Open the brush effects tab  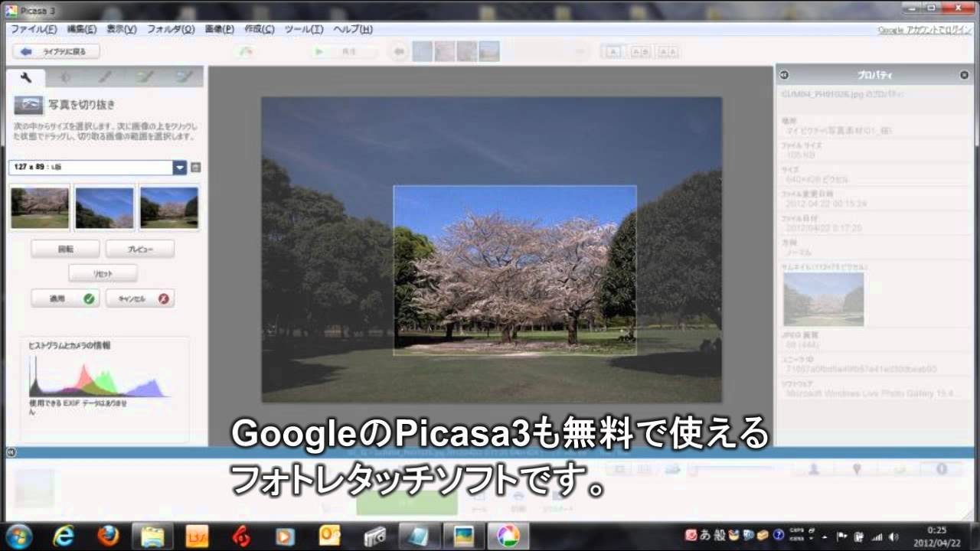coord(106,77)
